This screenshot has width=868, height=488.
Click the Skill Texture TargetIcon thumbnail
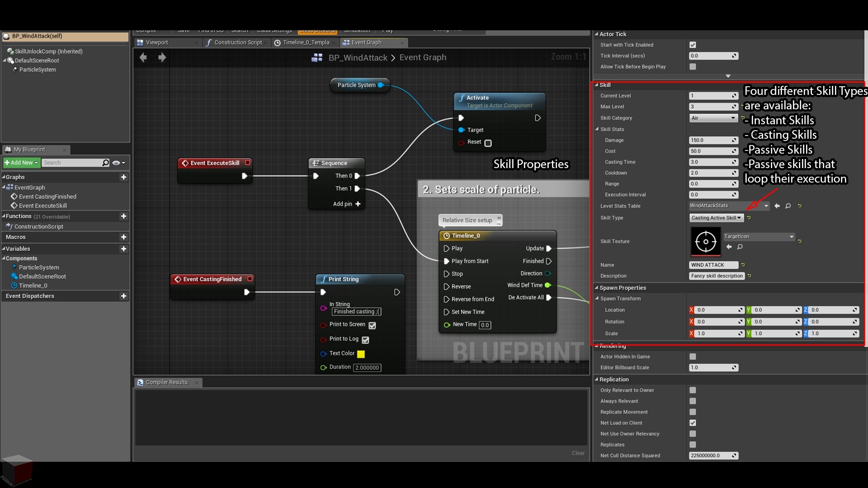coord(706,242)
